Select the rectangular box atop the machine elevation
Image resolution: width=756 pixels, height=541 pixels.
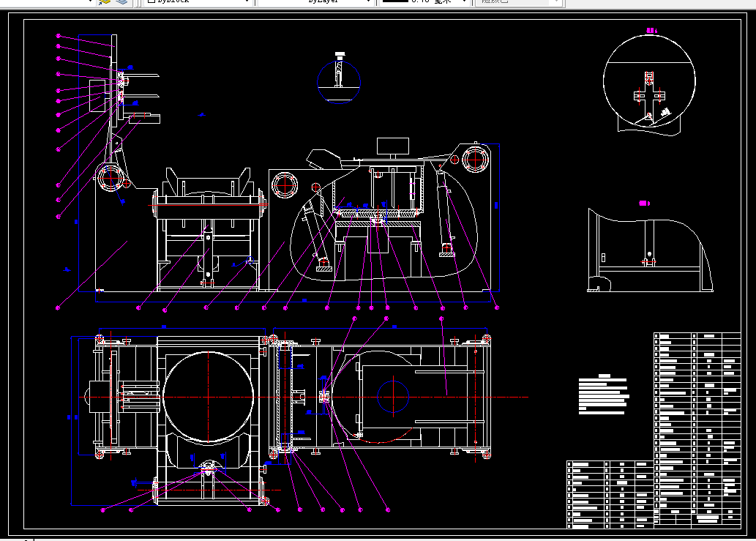[393, 146]
